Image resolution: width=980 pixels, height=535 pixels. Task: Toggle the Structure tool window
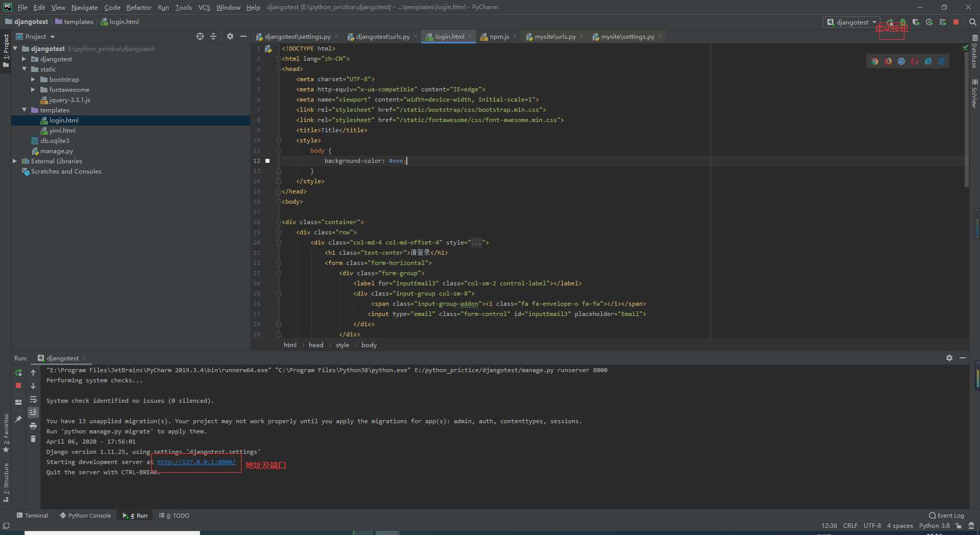[6, 482]
